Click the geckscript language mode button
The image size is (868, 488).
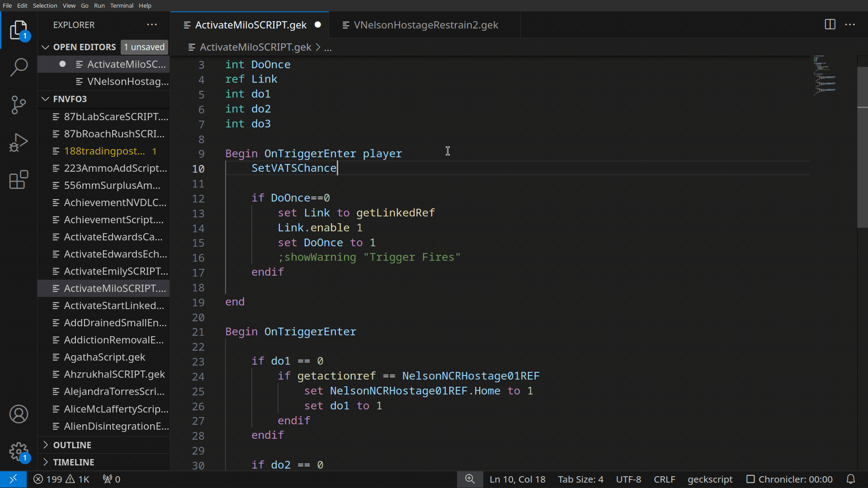click(710, 479)
